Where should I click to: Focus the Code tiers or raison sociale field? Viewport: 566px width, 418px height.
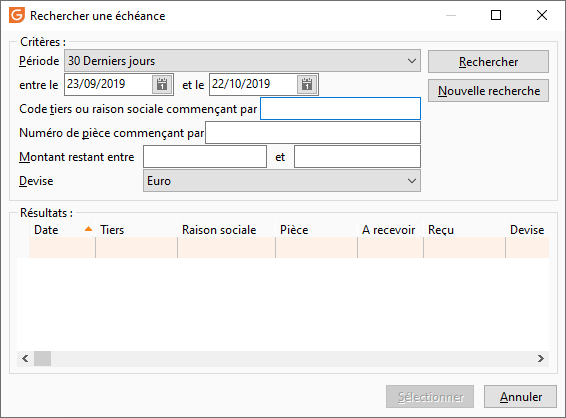pos(340,108)
